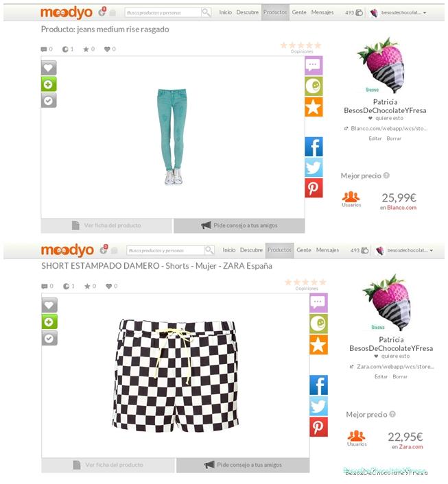
Task: Pin the checkered shorts on Pinterest
Action: point(318,427)
